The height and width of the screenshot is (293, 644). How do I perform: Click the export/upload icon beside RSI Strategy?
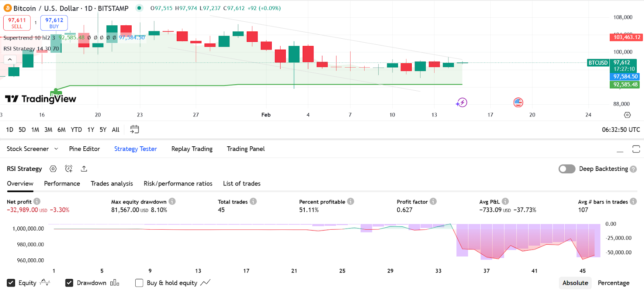coord(84,169)
